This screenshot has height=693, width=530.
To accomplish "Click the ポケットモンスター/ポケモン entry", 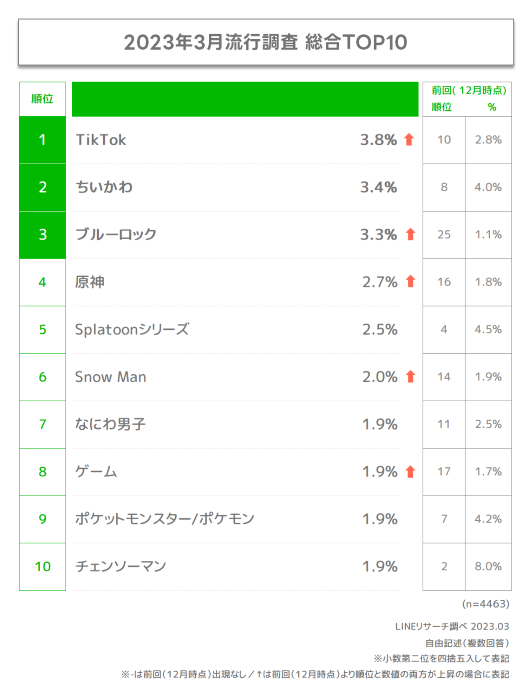I will (x=164, y=518).
